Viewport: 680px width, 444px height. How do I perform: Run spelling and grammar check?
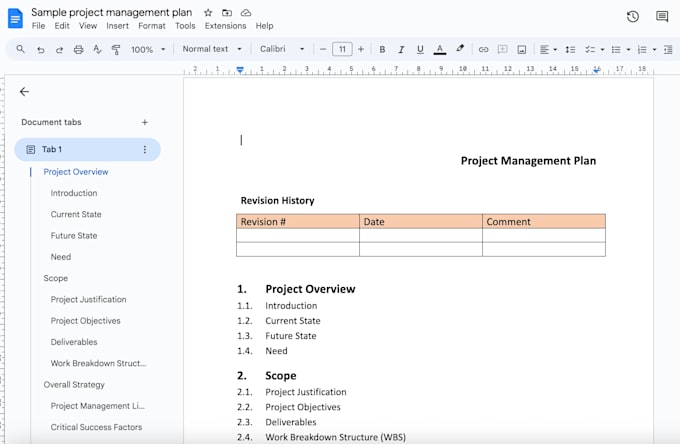pyautogui.click(x=97, y=49)
